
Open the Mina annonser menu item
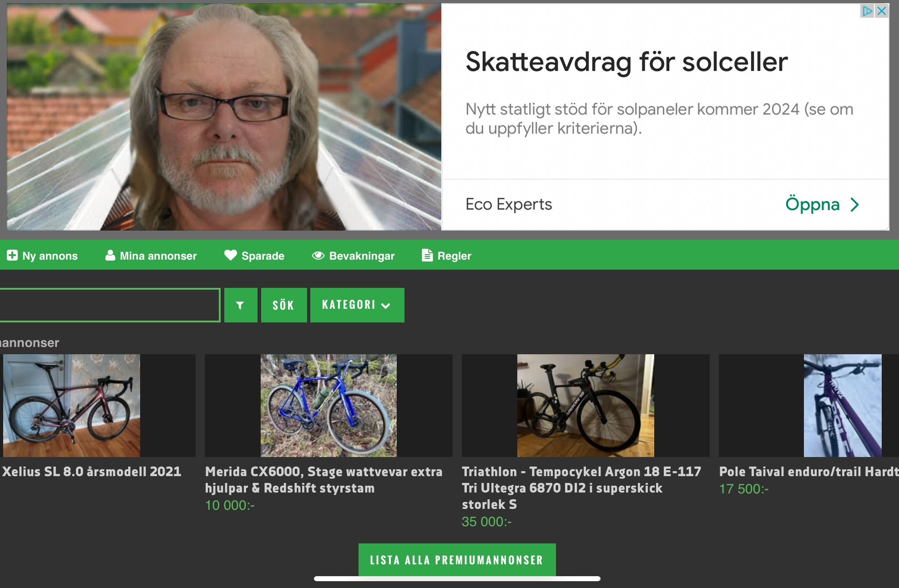tap(158, 256)
